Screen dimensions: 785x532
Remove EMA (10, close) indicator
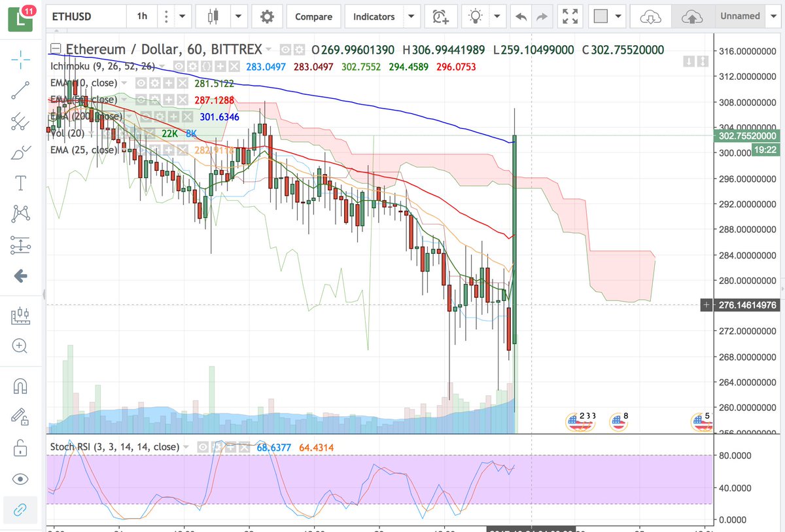(183, 84)
